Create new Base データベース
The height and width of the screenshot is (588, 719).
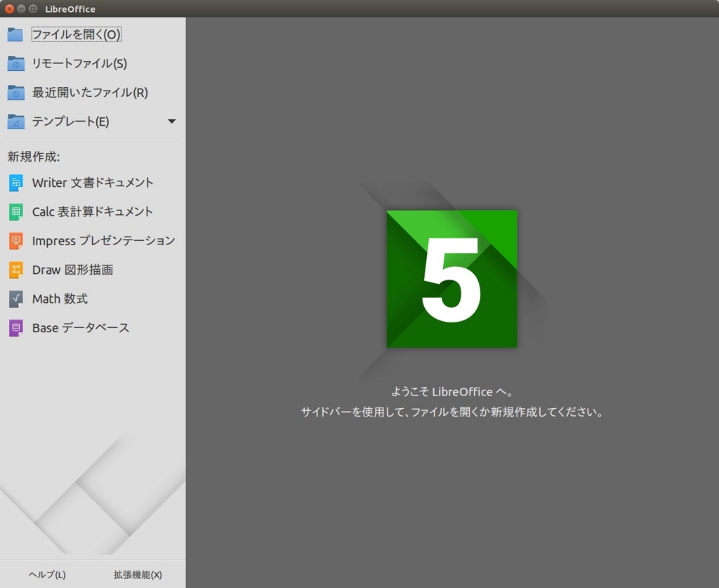coord(81,328)
